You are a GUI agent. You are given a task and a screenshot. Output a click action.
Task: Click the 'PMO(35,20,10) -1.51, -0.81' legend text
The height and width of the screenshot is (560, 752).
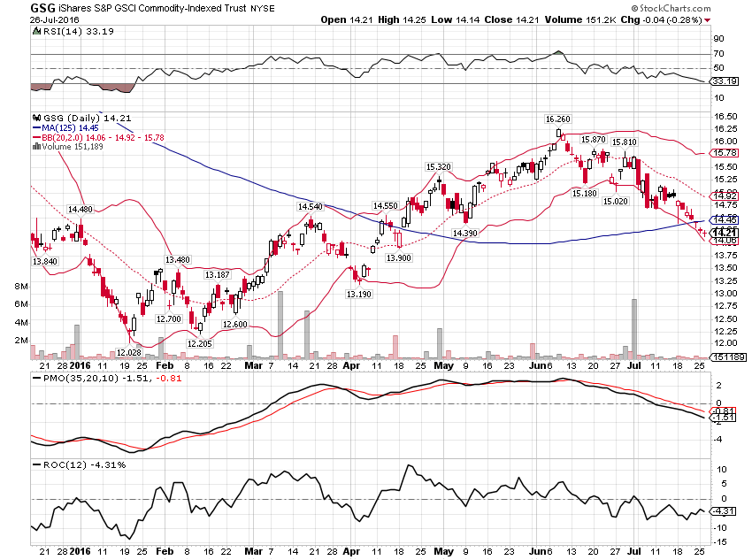click(112, 379)
